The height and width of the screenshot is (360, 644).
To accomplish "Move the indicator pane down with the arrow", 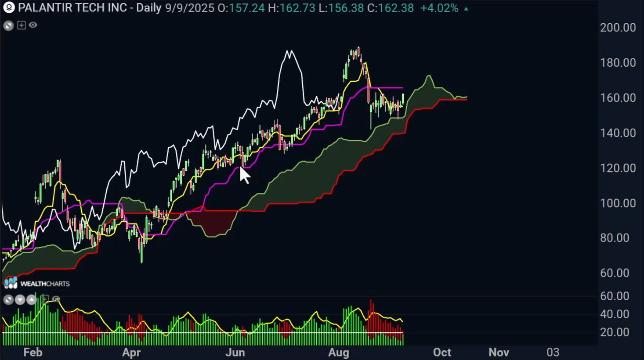I will click(20, 300).
